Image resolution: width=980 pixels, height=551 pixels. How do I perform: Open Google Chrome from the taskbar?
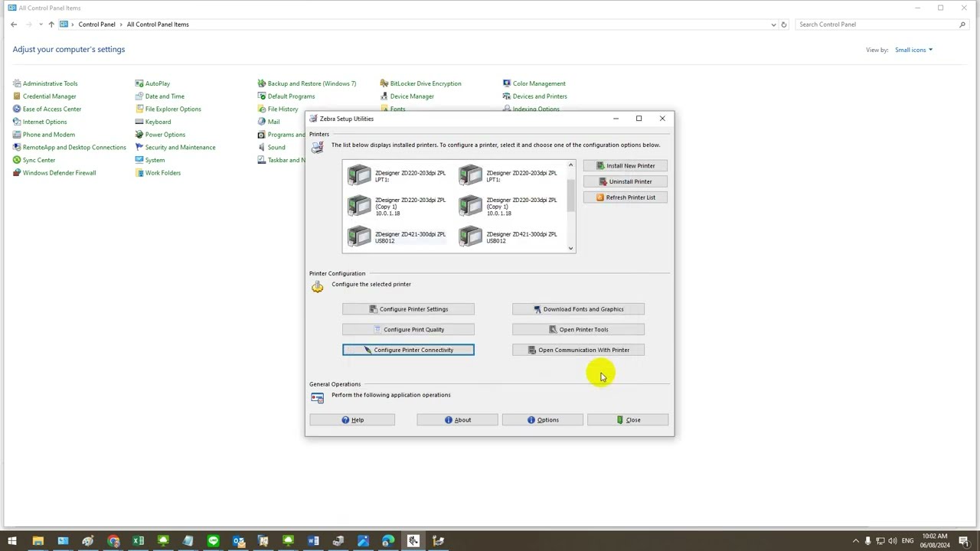tap(113, 541)
